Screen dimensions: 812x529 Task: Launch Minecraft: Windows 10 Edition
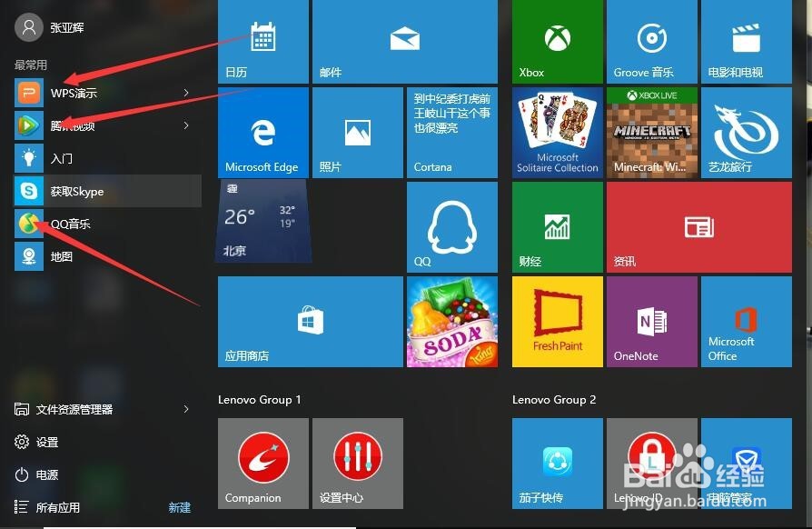click(651, 132)
